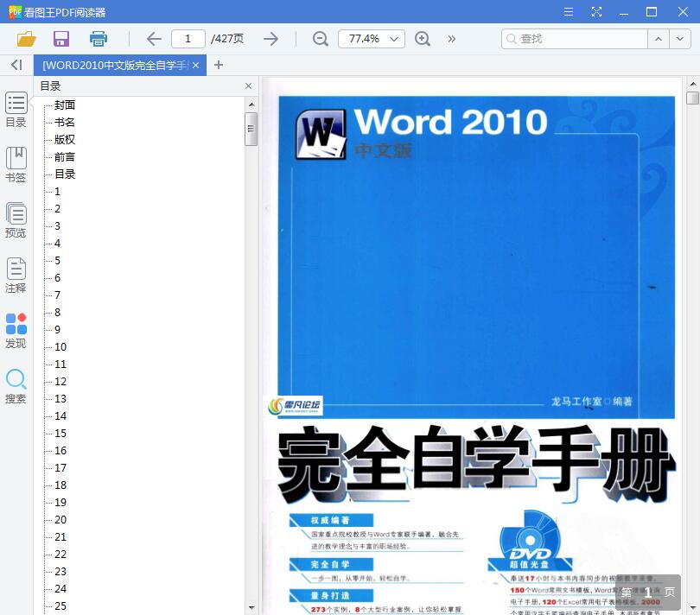Open chapter 7 in outline
Image resolution: width=700 pixels, height=615 pixels.
click(x=57, y=295)
